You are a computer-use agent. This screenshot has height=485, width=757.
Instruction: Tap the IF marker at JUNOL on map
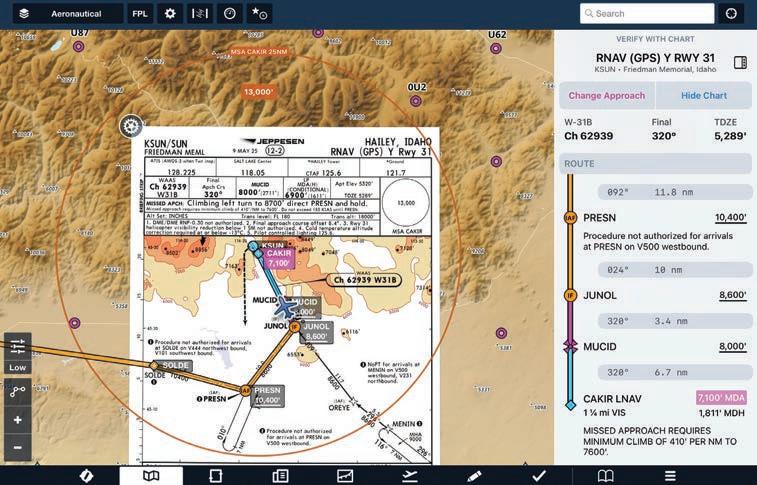tap(294, 327)
